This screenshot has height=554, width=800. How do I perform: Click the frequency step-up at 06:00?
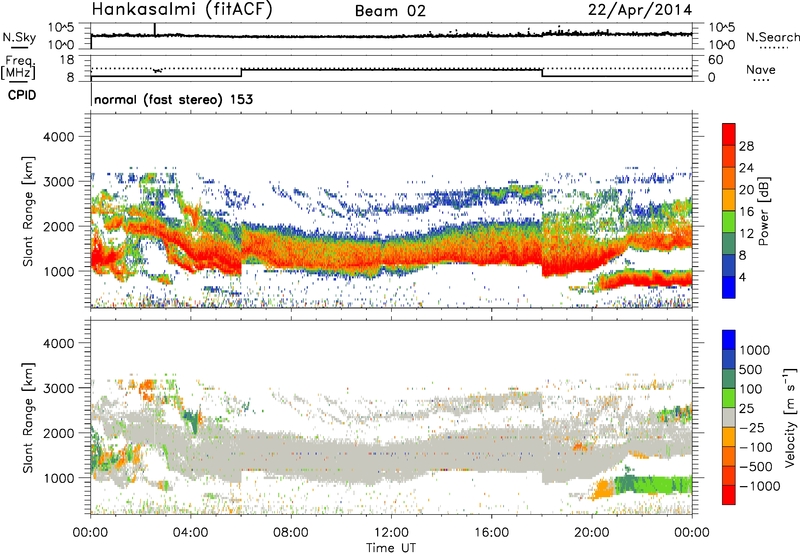[241, 73]
